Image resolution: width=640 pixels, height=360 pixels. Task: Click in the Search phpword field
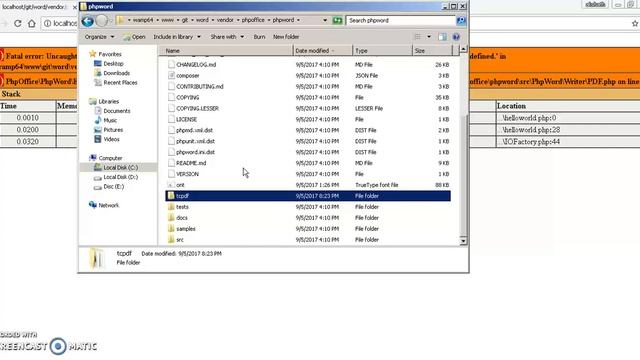(x=401, y=20)
